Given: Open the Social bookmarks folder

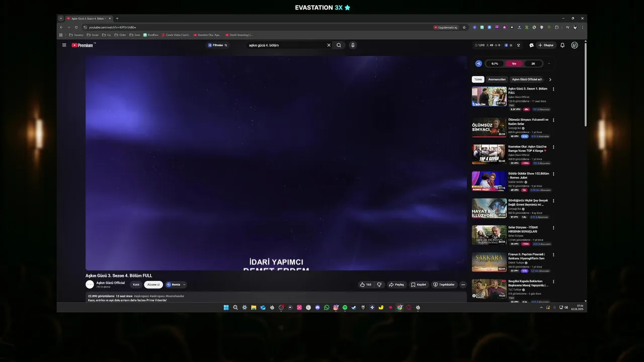Looking at the screenshot, I should pyautogui.click(x=93, y=35).
